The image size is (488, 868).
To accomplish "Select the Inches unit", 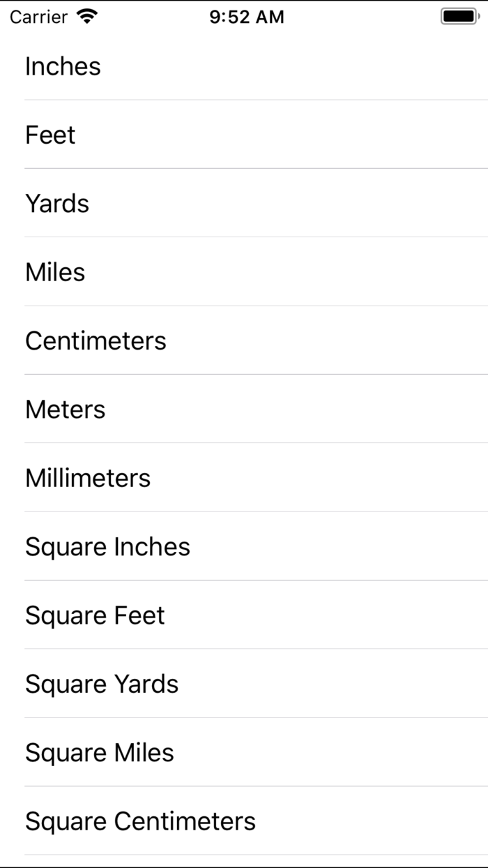I will tap(63, 66).
